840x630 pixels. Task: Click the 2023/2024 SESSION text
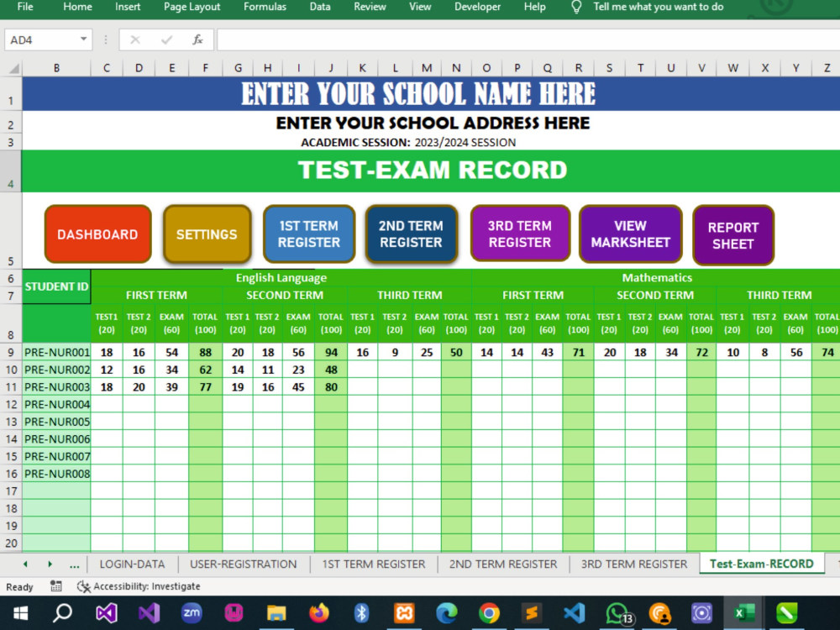tap(465, 143)
